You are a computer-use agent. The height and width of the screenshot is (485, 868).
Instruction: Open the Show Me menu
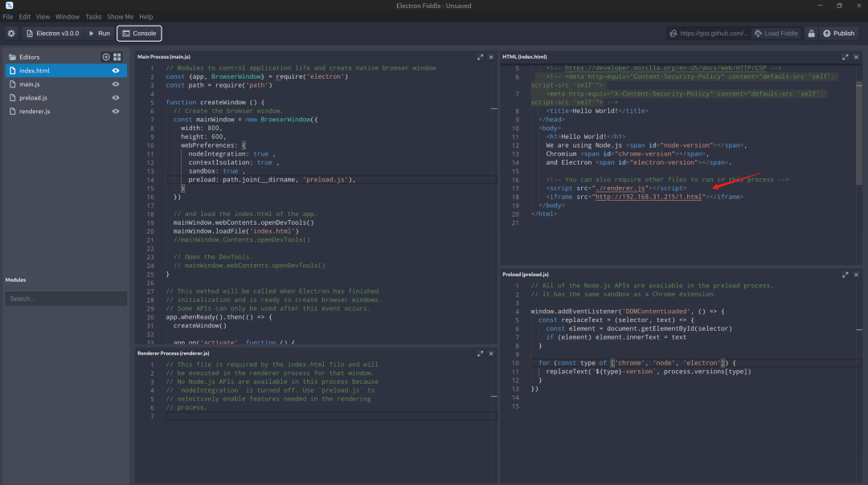click(120, 16)
